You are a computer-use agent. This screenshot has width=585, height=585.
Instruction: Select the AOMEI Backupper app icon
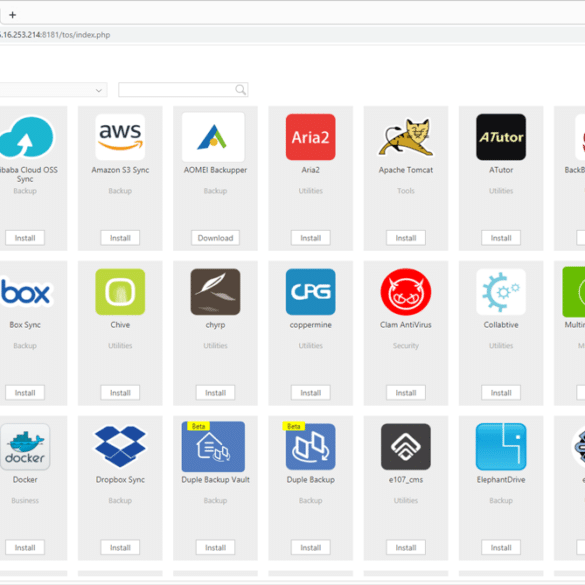(x=213, y=137)
